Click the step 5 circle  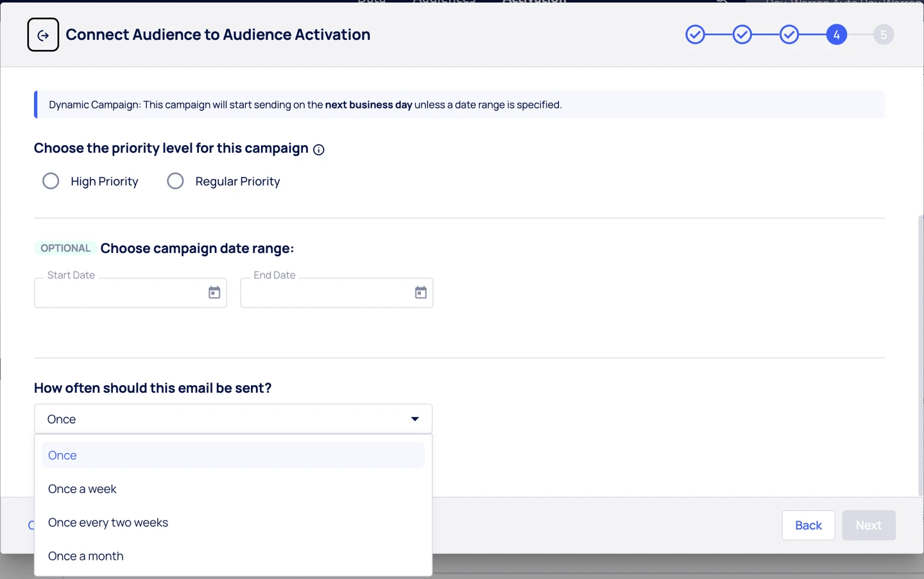[x=884, y=35]
